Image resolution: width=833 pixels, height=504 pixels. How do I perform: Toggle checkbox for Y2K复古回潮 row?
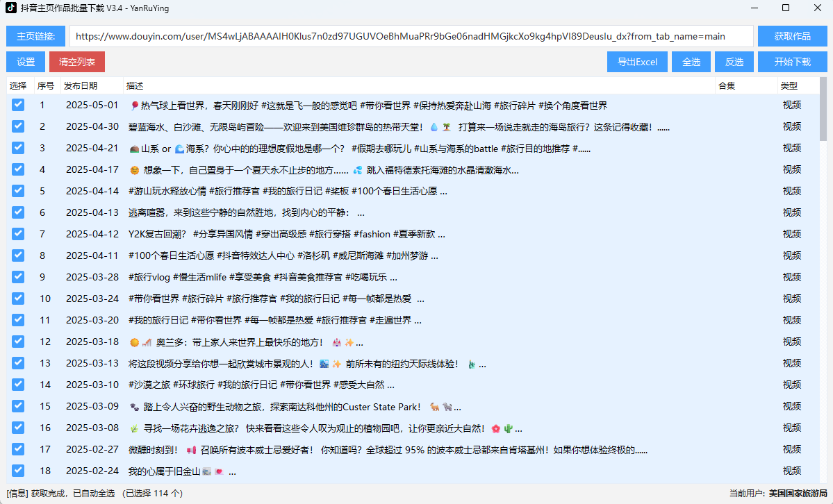click(x=18, y=234)
